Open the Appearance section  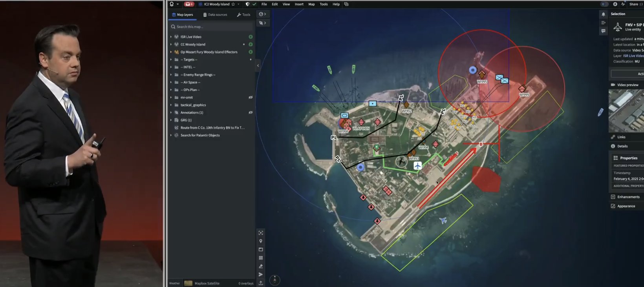point(626,206)
